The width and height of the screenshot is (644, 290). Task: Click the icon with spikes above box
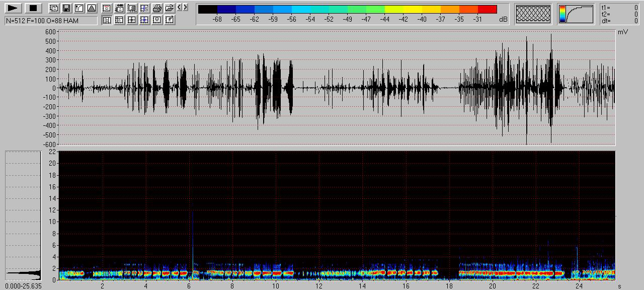[x=119, y=8]
